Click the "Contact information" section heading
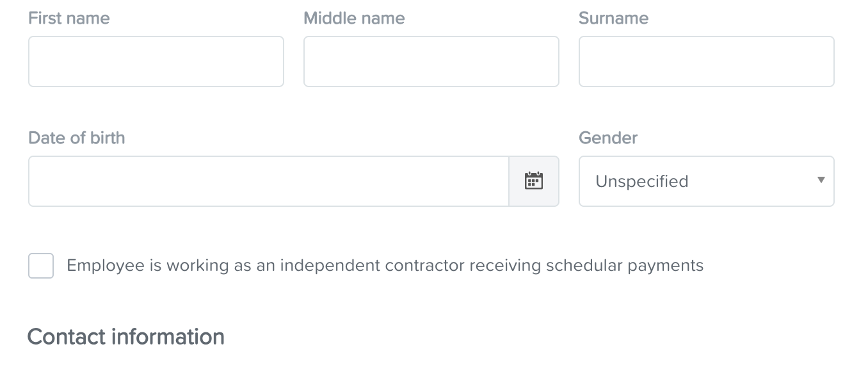The height and width of the screenshot is (374, 868). click(126, 337)
